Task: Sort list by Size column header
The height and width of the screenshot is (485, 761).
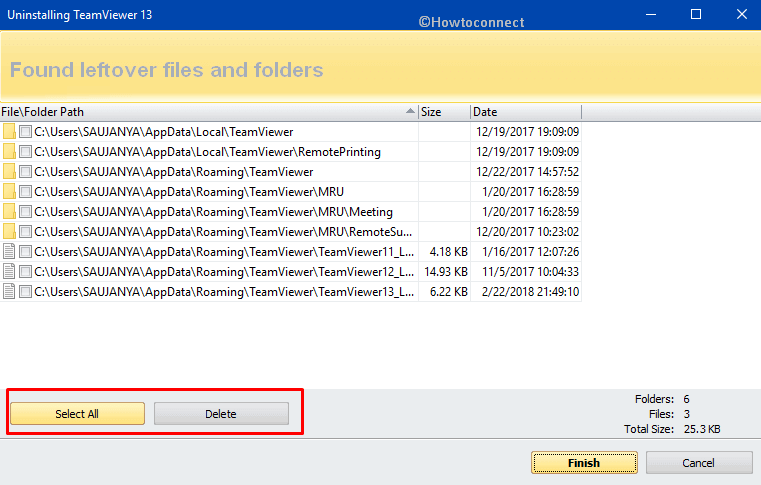Action: pos(444,112)
